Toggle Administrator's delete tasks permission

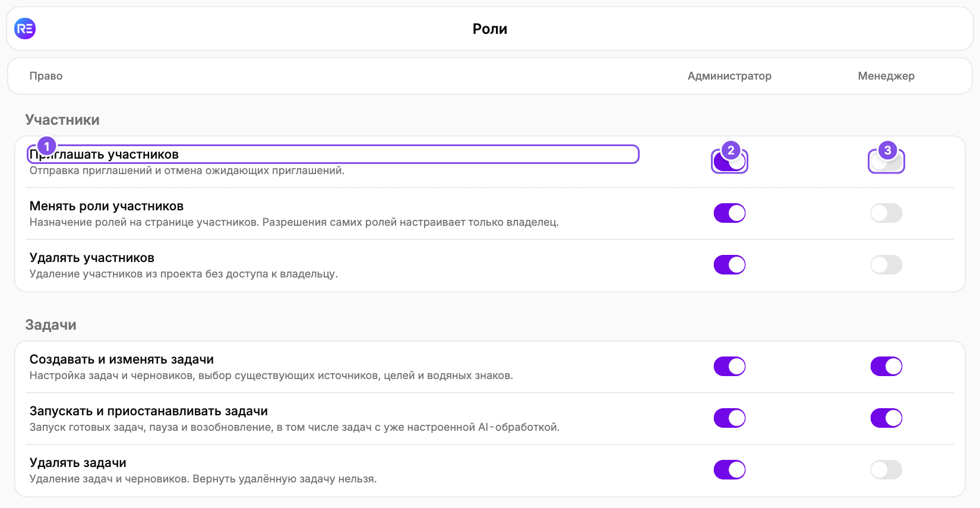(729, 470)
